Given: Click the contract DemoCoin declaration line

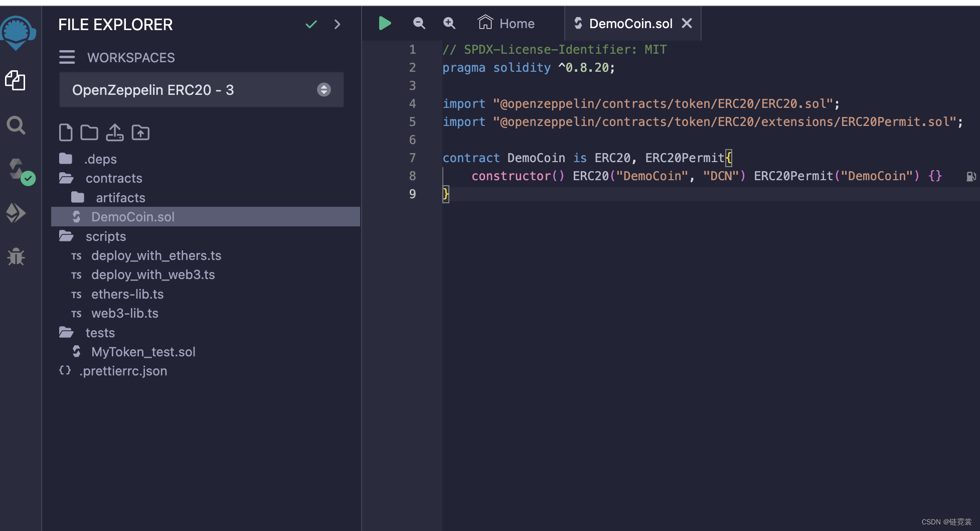Looking at the screenshot, I should pos(587,158).
